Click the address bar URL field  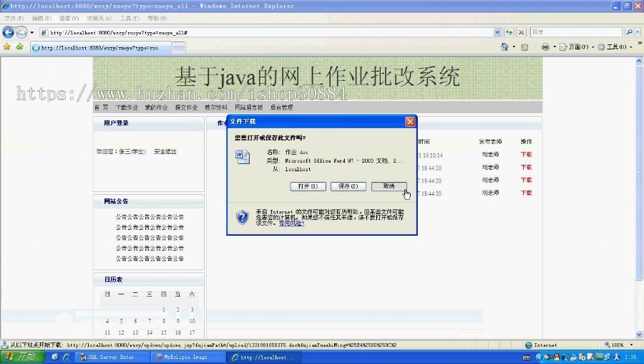point(267,32)
